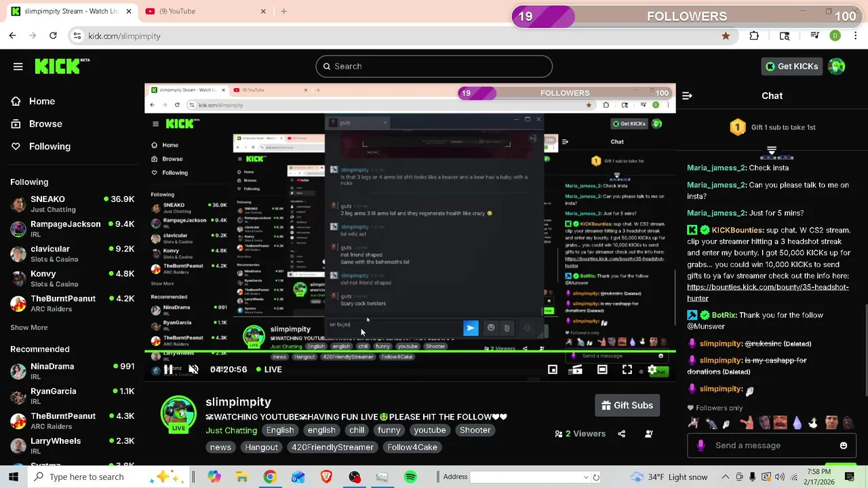The image size is (868, 488).
Task: Click the BotRix username in chat
Action: tap(724, 315)
